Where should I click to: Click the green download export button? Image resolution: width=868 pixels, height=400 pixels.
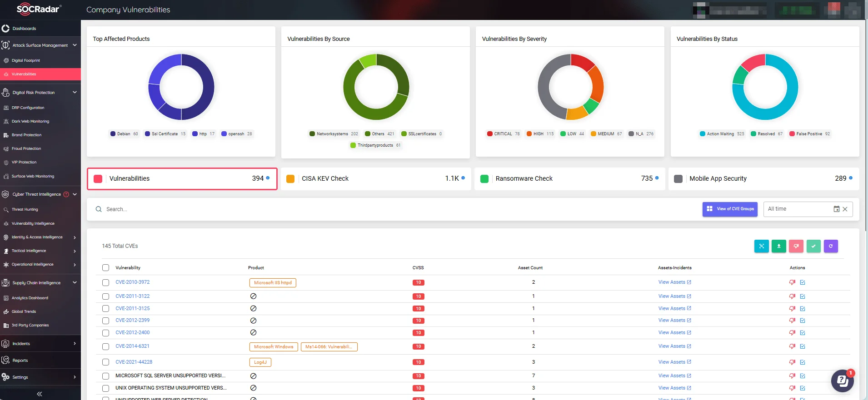779,246
